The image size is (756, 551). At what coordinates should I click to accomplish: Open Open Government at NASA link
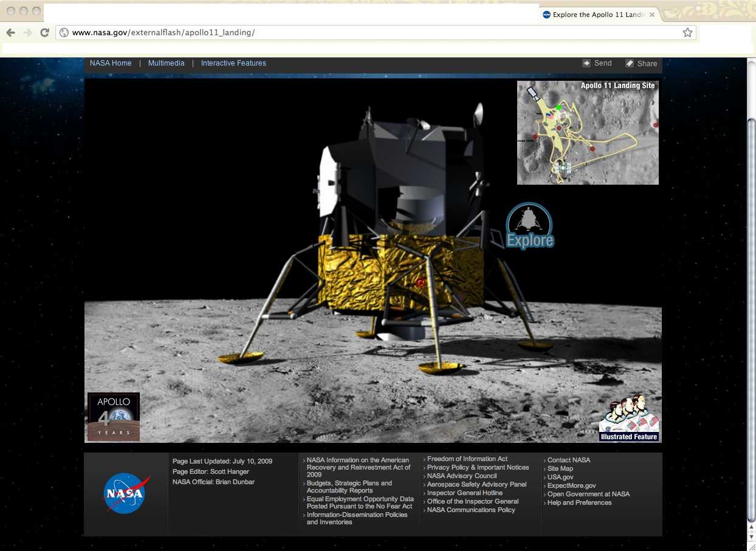(588, 494)
